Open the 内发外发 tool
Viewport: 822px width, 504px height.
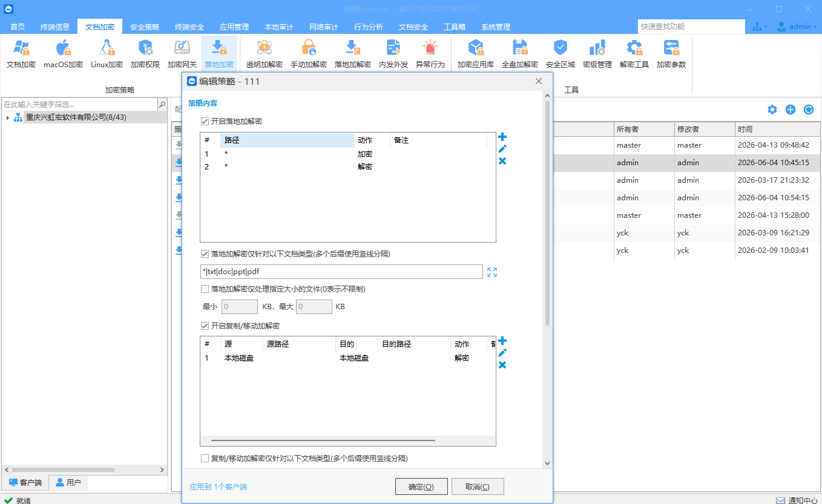click(x=393, y=54)
